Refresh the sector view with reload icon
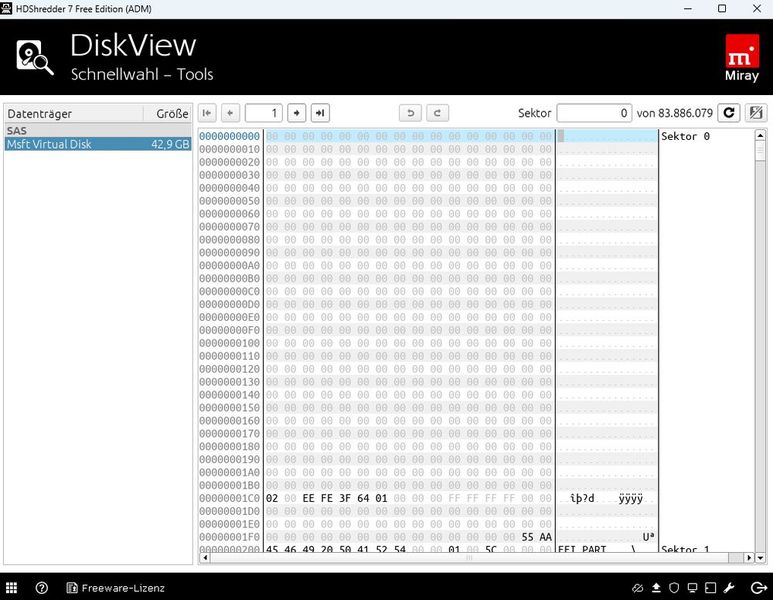The width and height of the screenshot is (773, 600). coord(729,113)
